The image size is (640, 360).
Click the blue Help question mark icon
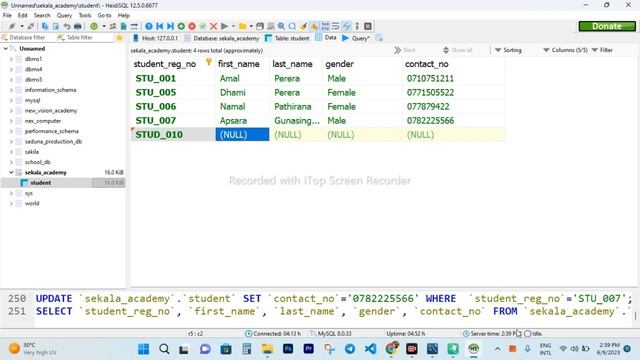pyautogui.click(x=149, y=26)
